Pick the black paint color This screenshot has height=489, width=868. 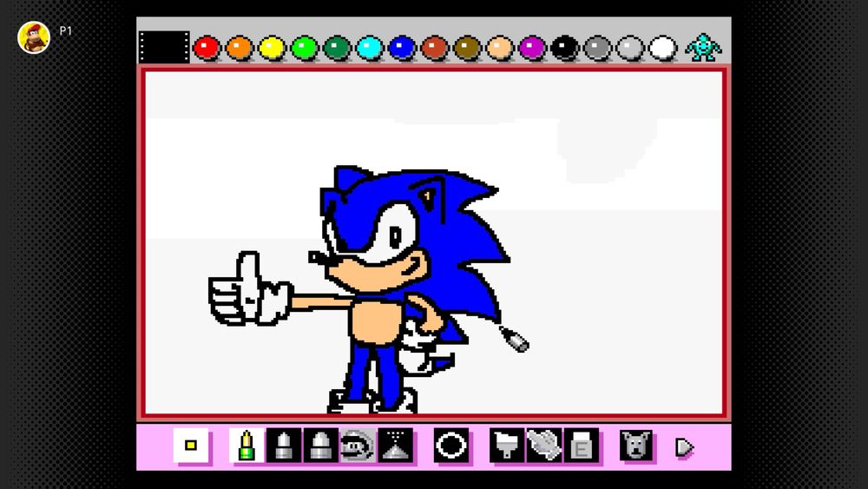click(565, 48)
